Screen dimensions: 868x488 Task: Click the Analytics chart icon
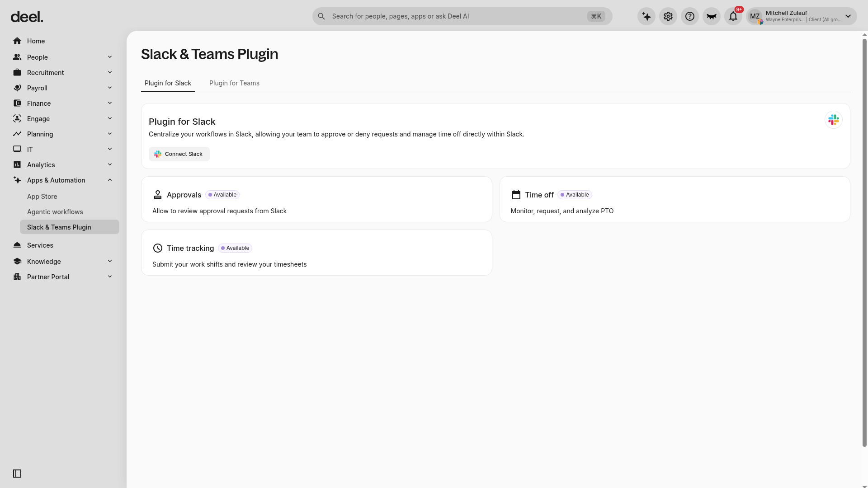point(17,164)
